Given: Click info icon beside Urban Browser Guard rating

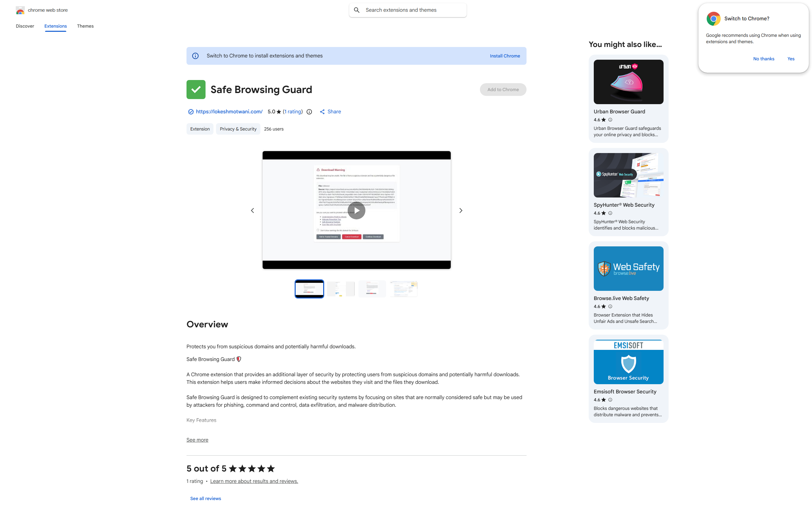Looking at the screenshot, I should click(x=610, y=120).
